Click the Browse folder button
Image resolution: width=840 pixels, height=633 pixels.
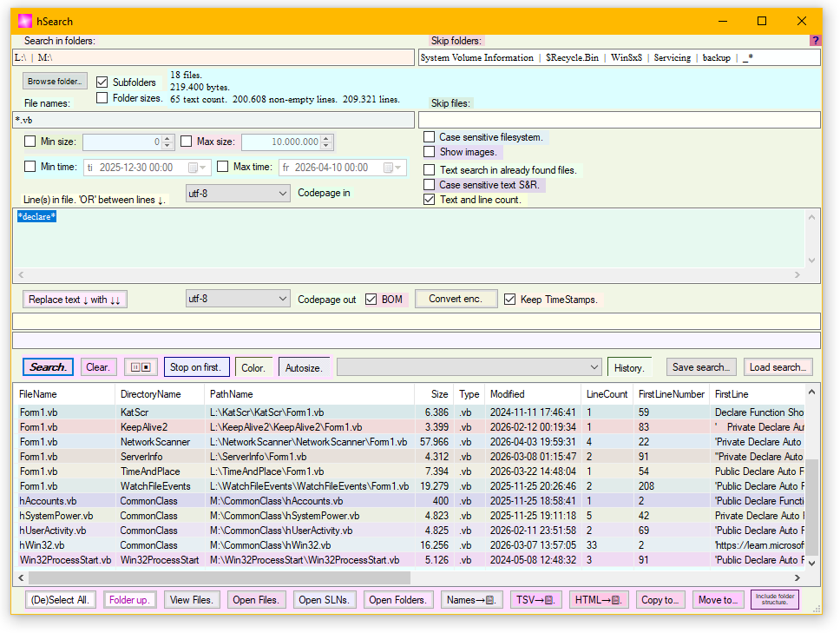55,82
